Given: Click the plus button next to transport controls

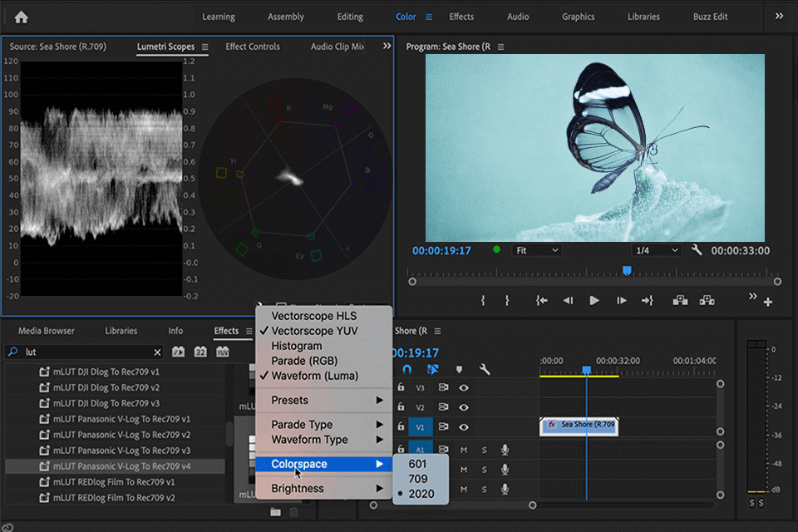Looking at the screenshot, I should (768, 302).
